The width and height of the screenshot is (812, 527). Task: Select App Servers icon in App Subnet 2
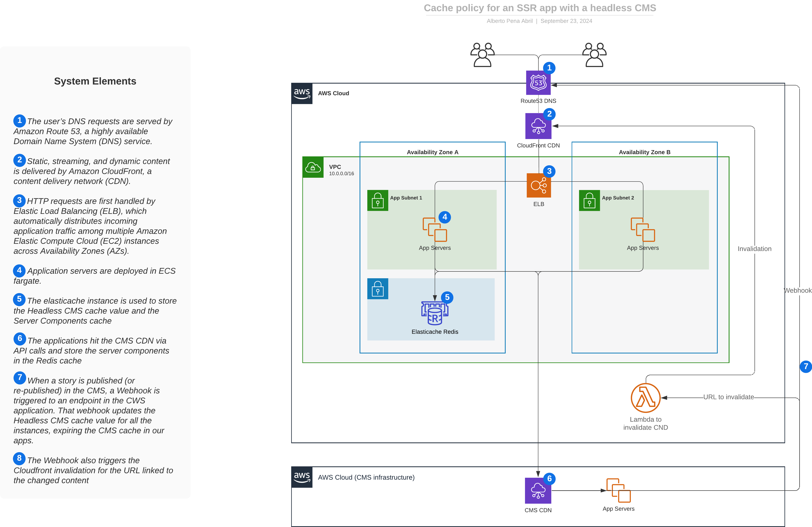643,230
